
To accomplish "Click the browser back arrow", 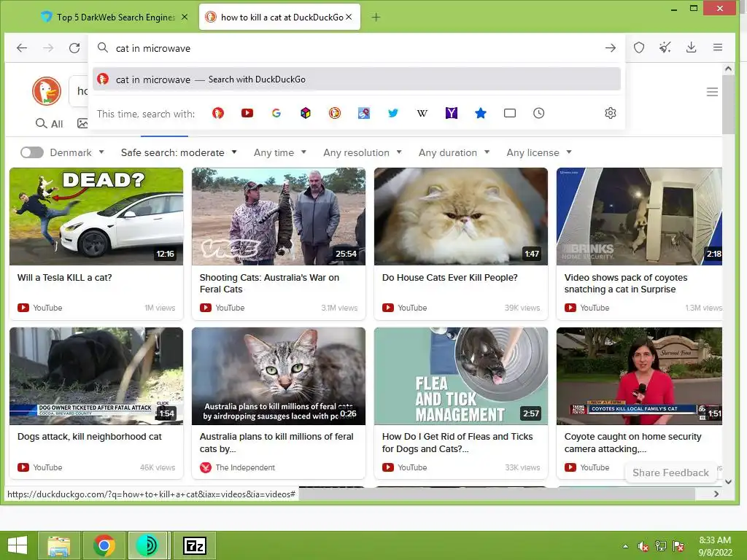I will pos(22,47).
